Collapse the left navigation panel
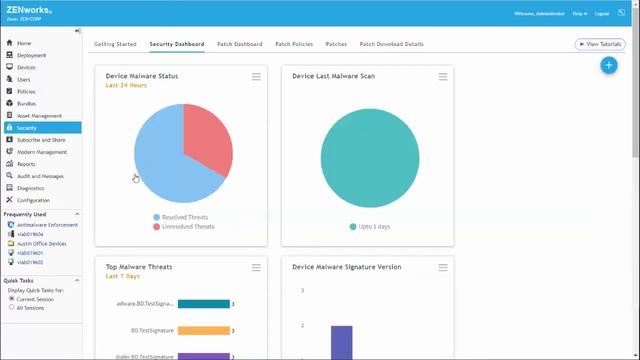The height and width of the screenshot is (360, 640). 78,31
